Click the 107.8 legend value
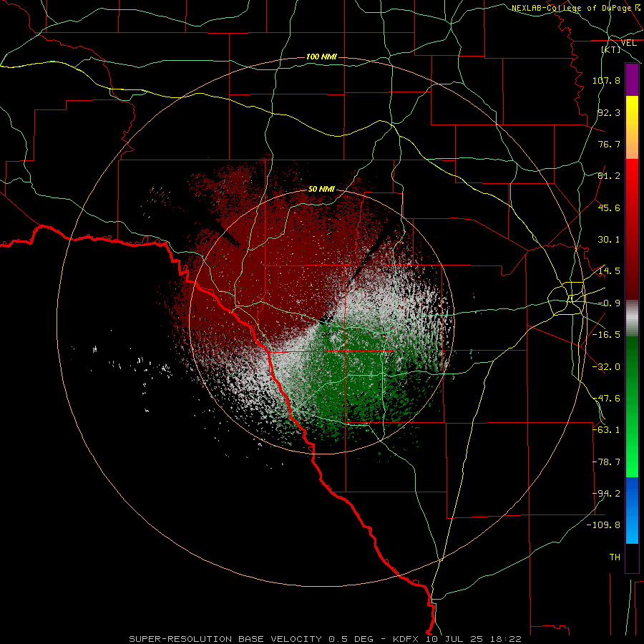644x644 pixels. (606, 80)
